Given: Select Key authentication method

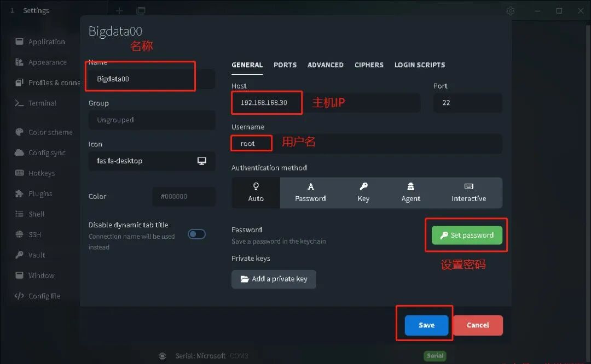Looking at the screenshot, I should [x=363, y=193].
